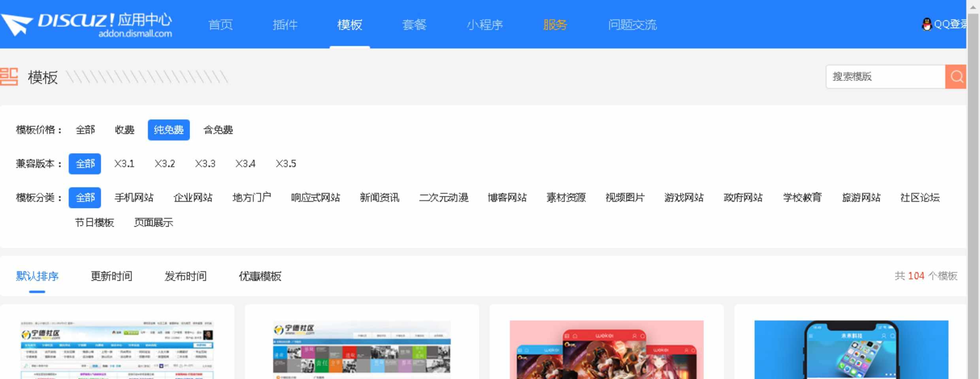Image resolution: width=980 pixels, height=379 pixels.
Task: Filter template price by 收费
Action: (124, 130)
